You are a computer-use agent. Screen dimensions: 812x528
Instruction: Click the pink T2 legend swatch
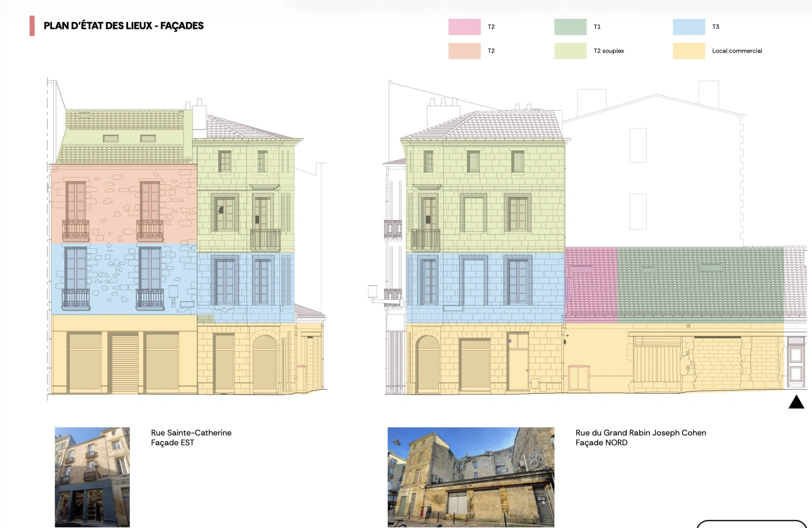464,27
